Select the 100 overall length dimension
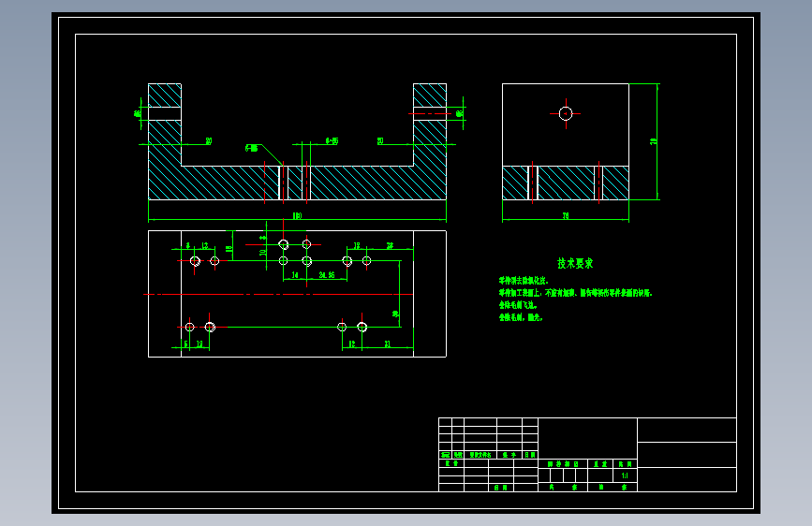Screen dimensions: 812x526 [x=297, y=216]
